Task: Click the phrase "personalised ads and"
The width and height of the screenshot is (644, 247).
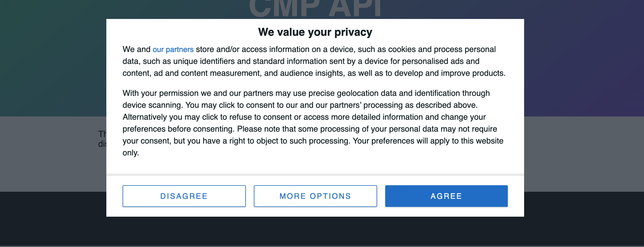Action: (x=441, y=61)
